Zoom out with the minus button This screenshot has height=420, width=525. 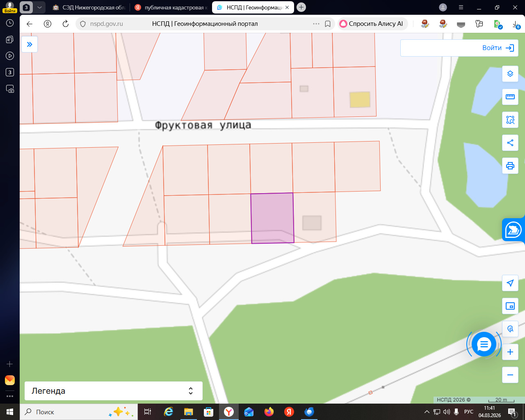click(510, 375)
